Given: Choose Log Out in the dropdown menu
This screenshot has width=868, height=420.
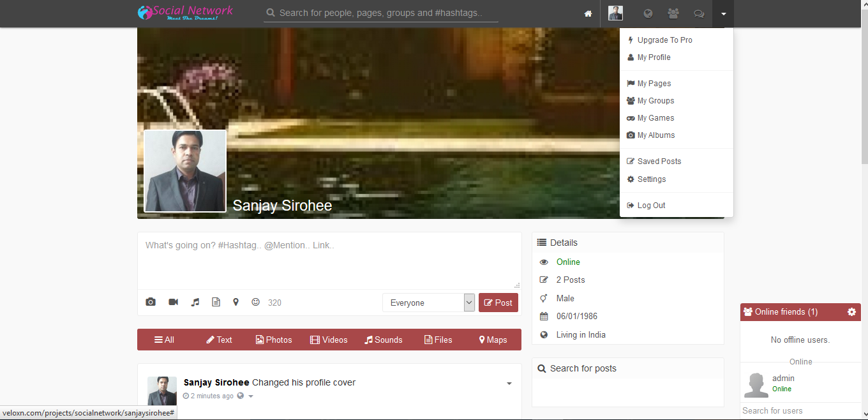Looking at the screenshot, I should pyautogui.click(x=651, y=206).
